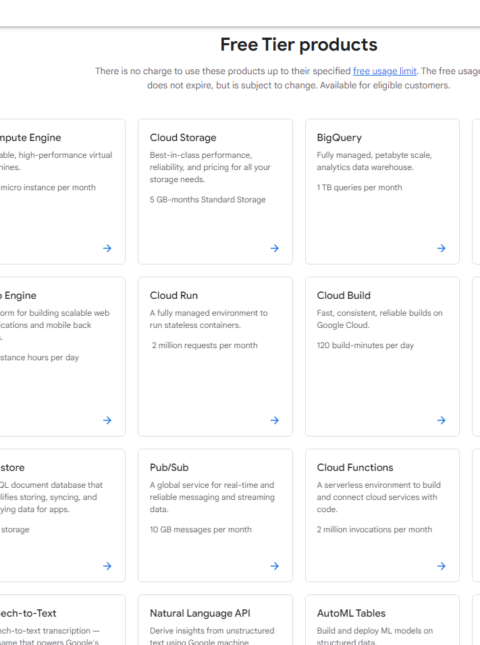Click '5 GB-months Standard Storage' text

(208, 200)
